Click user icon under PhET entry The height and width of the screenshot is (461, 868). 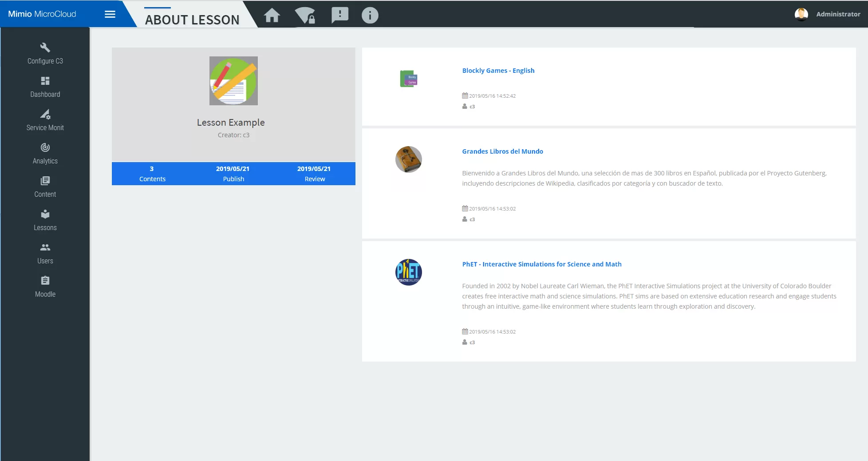pos(465,342)
